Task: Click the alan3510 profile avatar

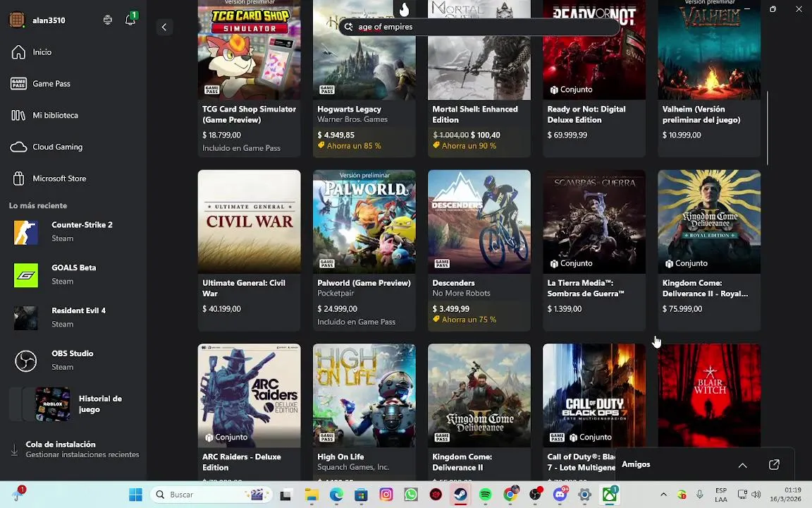Action: point(17,20)
